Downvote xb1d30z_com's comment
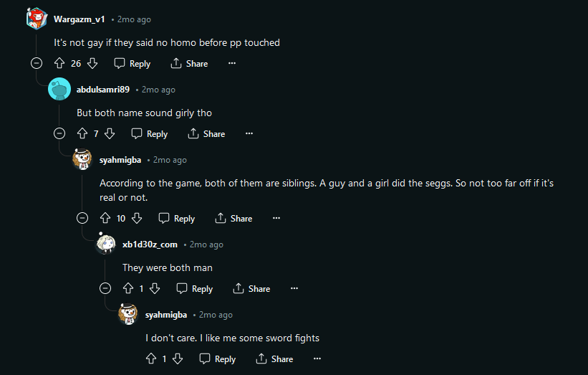This screenshot has height=375, width=588. [155, 288]
